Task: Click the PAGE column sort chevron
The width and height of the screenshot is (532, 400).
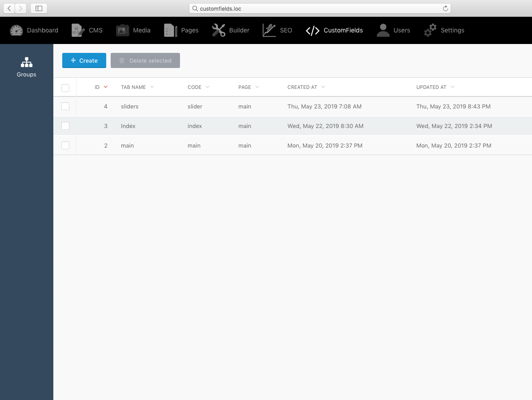Action: pos(257,87)
